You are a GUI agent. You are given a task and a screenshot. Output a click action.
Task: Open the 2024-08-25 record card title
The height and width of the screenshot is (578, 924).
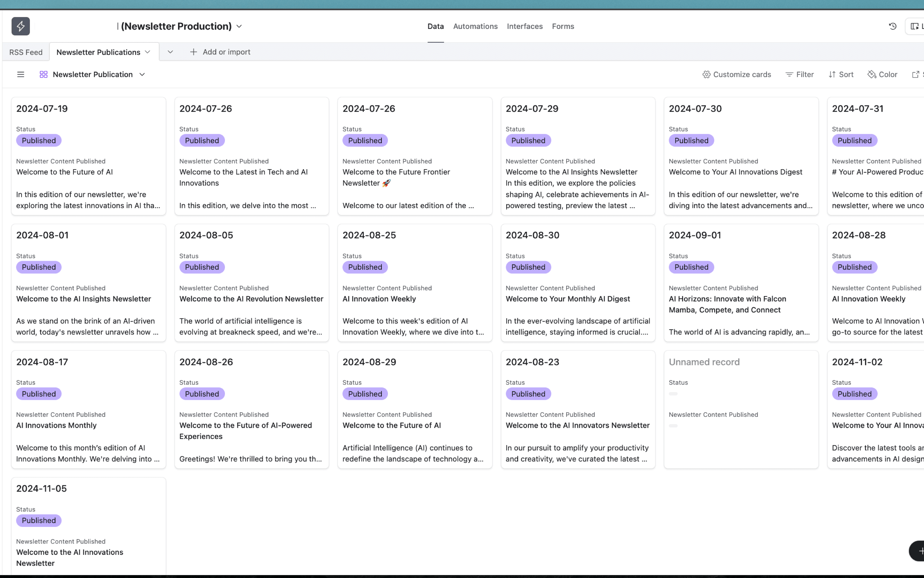pyautogui.click(x=369, y=235)
